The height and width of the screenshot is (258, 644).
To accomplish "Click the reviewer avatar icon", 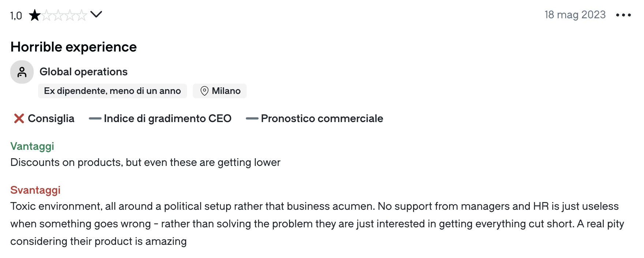I will (22, 72).
